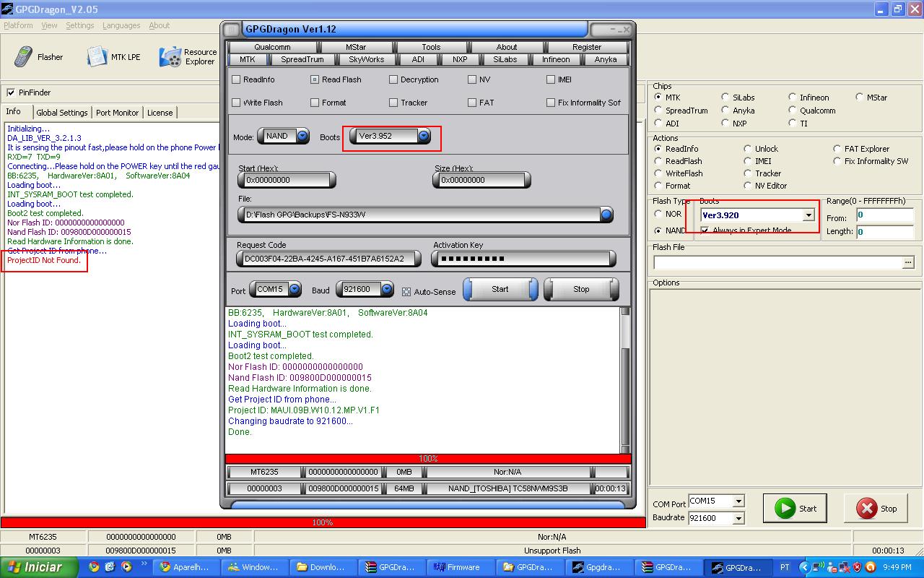The image size is (924, 578).
Task: Open the Languages menu
Action: coord(121,25)
